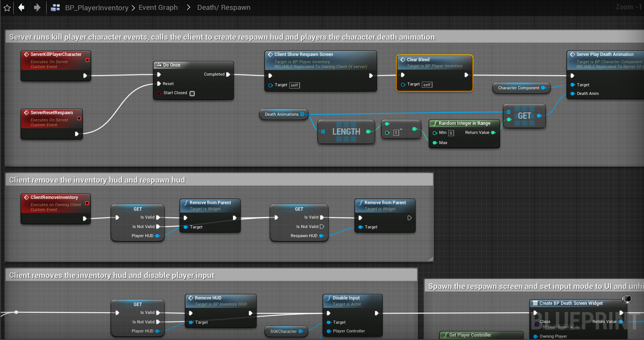
Task: Click the ClientRemoveInventory red delegate pin
Action: 87,203
